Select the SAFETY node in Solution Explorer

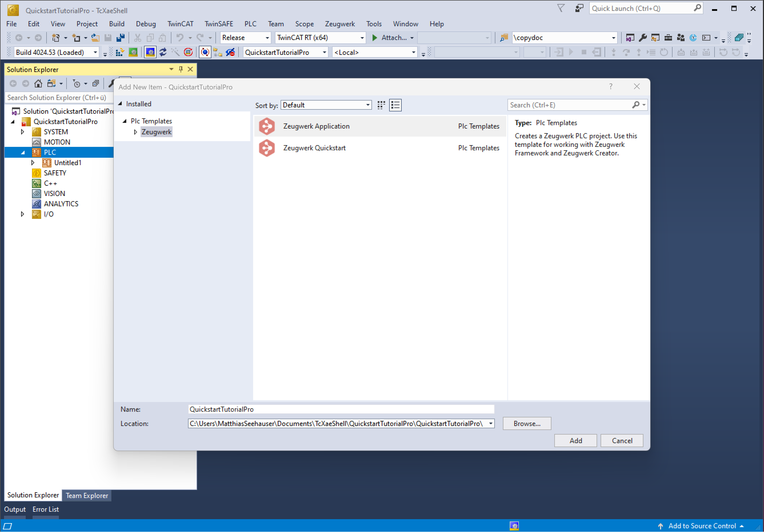click(x=55, y=173)
